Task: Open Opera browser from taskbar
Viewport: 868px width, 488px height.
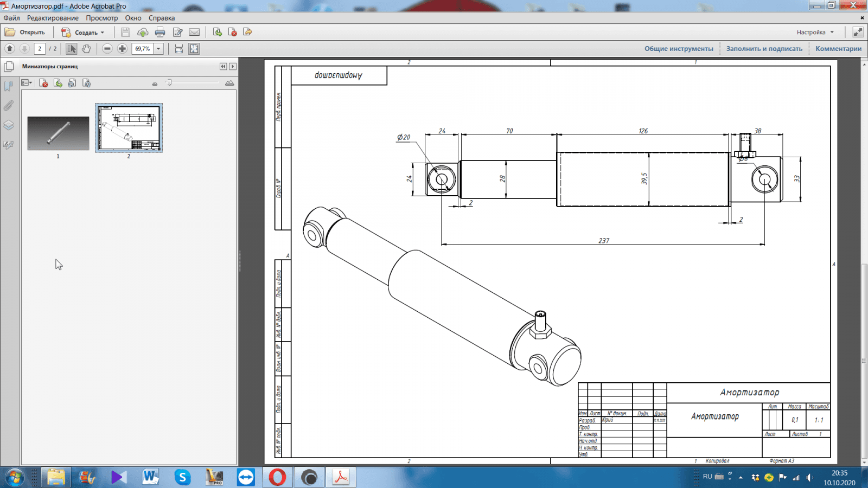Action: 277,477
